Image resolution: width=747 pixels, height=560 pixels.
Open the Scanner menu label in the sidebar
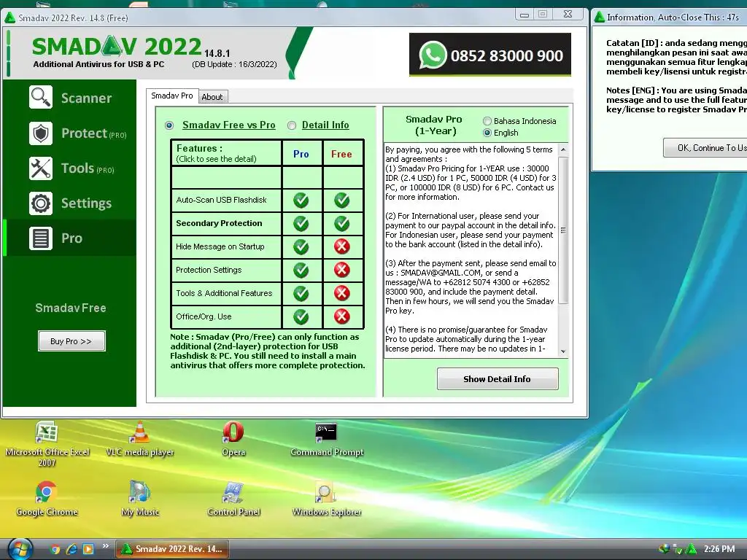tap(86, 98)
